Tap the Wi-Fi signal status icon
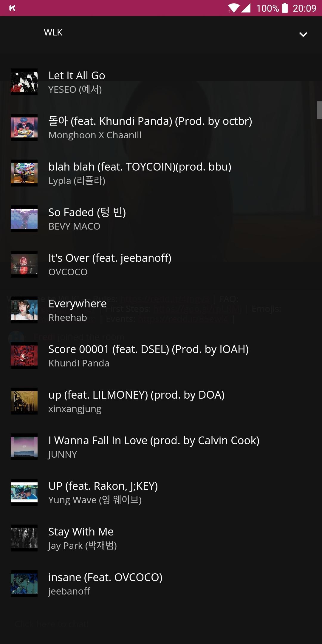Image resolution: width=322 pixels, height=644 pixels. 234,8
